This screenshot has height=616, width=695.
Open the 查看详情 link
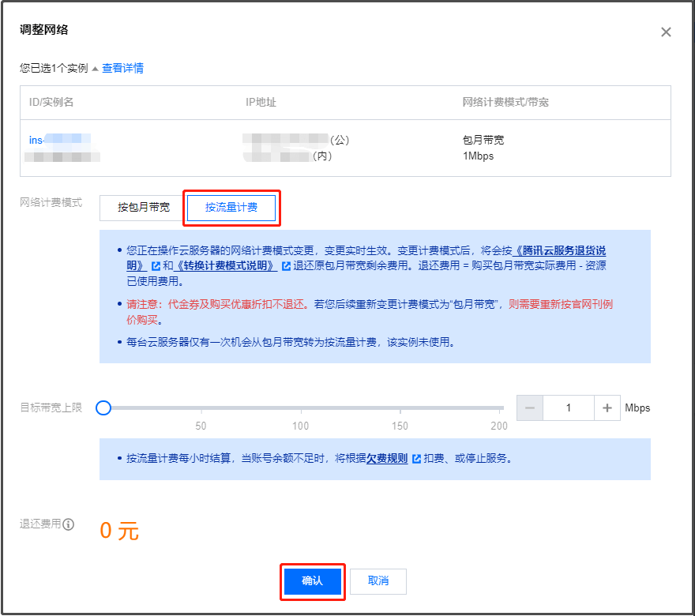[122, 68]
